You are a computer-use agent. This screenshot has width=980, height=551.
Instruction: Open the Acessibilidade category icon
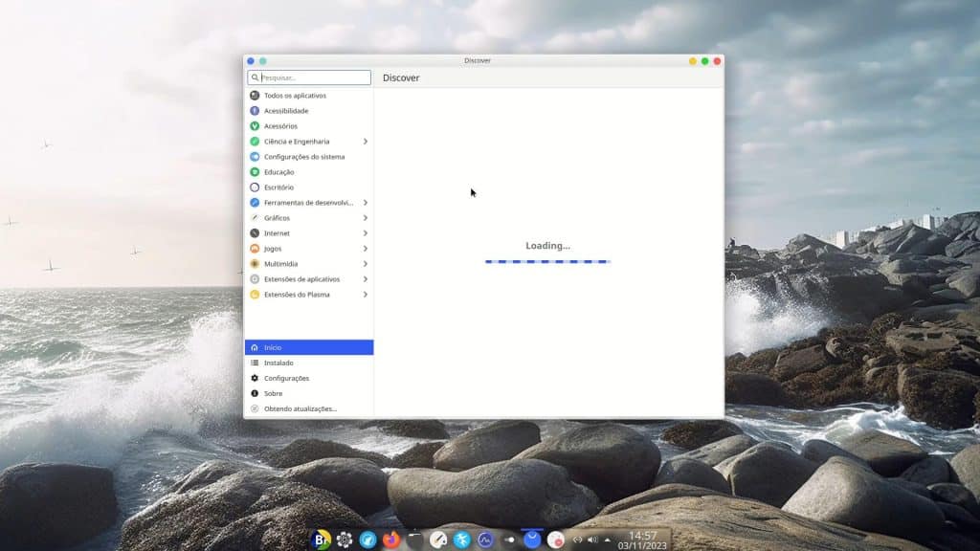pos(256,110)
